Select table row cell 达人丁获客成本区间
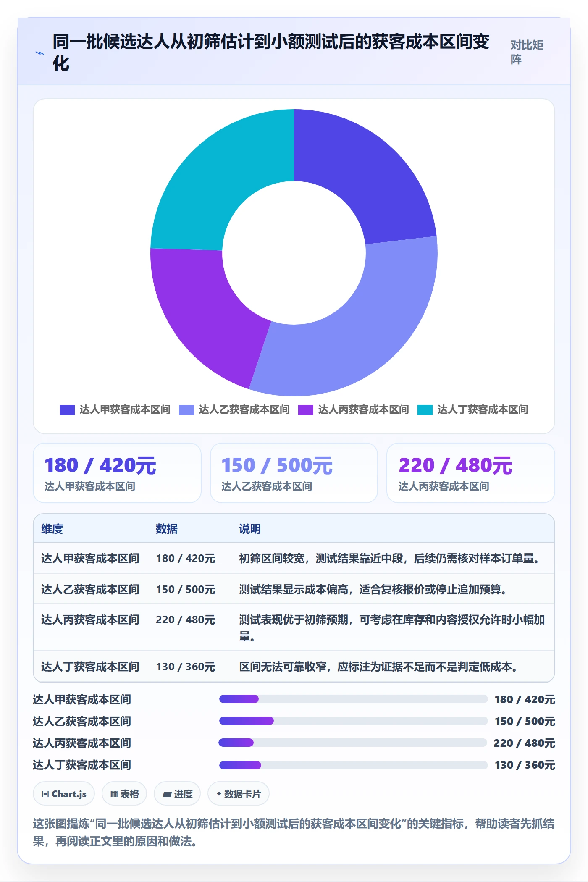This screenshot has width=588, height=882. 90,667
